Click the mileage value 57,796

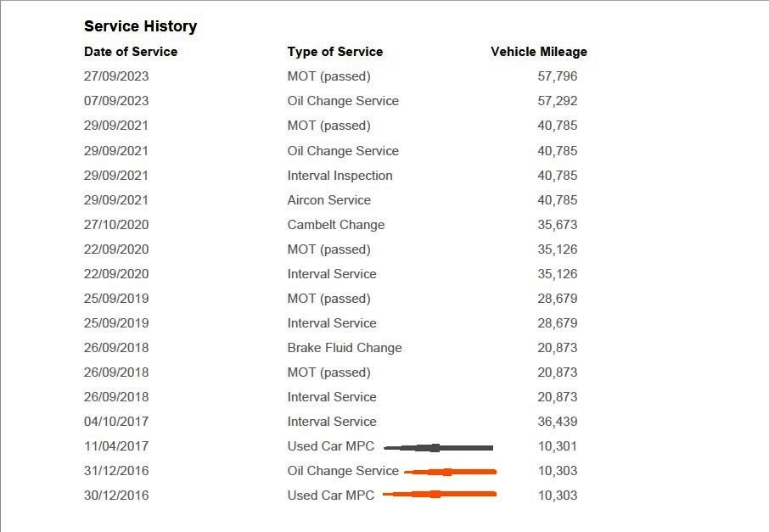(x=557, y=76)
